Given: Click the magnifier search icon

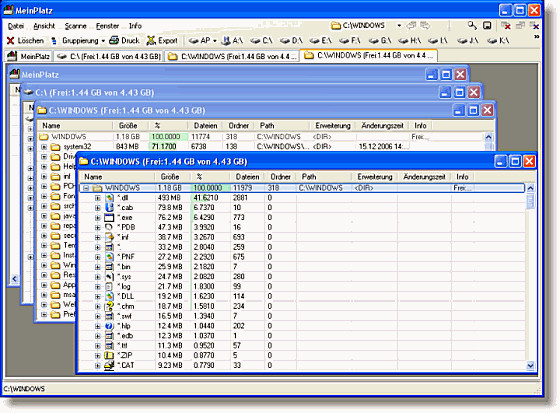Looking at the screenshot, I should point(472,25).
